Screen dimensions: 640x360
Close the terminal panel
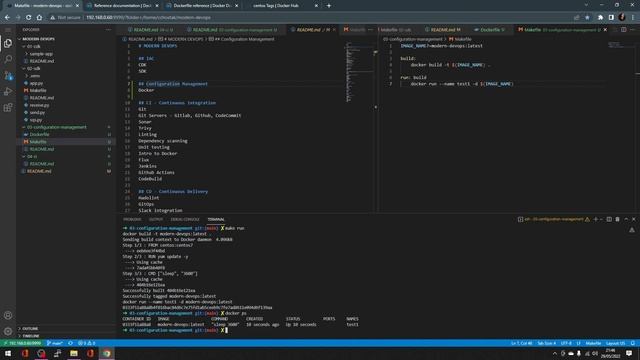[634, 219]
